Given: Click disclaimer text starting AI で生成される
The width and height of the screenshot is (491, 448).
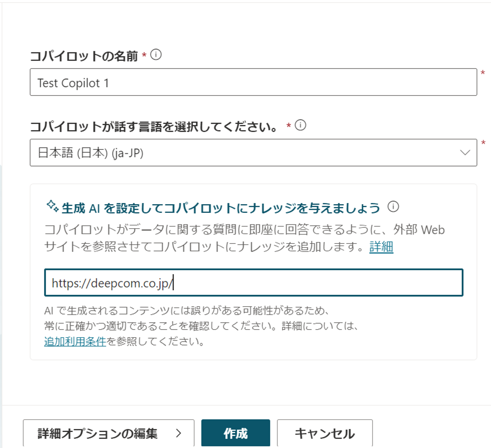Looking at the screenshot, I should [202, 326].
